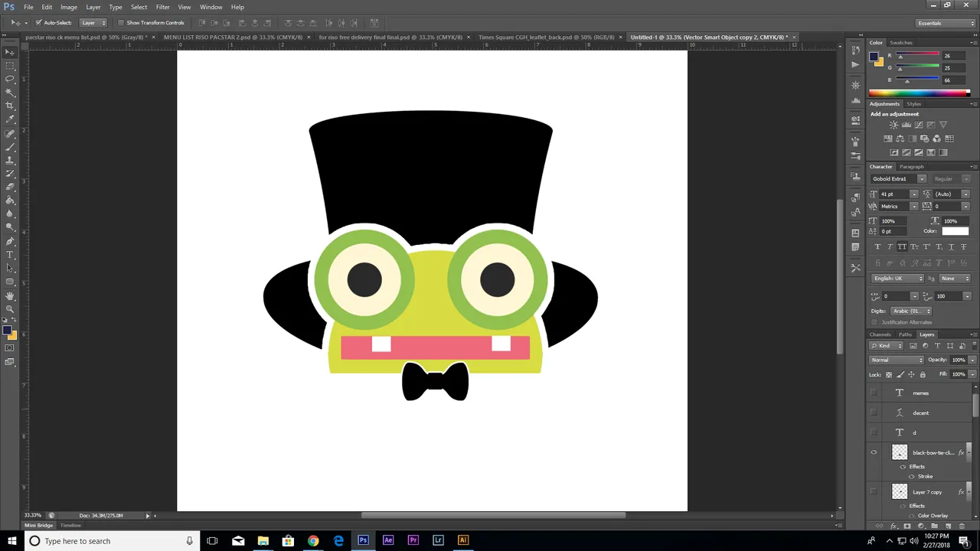Select the Hand tool
This screenshot has height=551, width=980.
[x=10, y=295]
